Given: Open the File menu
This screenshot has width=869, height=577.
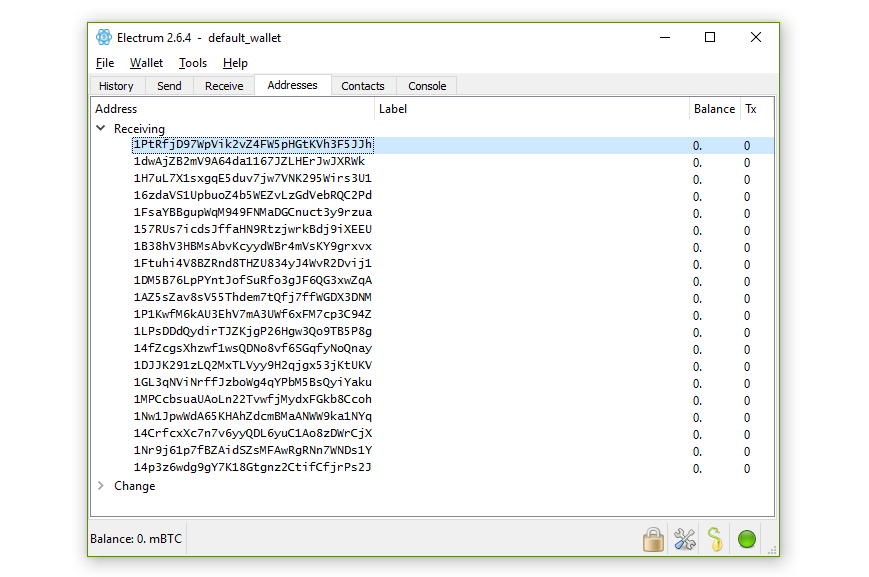Looking at the screenshot, I should pos(105,63).
